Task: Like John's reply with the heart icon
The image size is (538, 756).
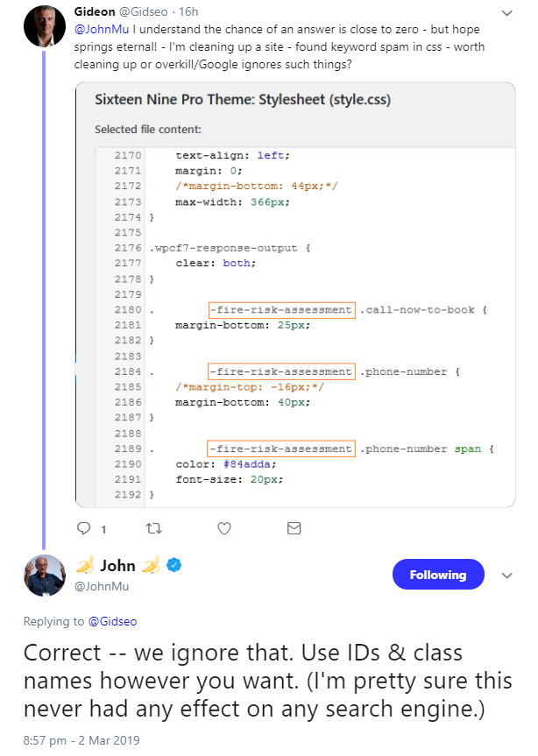Action: point(224,528)
